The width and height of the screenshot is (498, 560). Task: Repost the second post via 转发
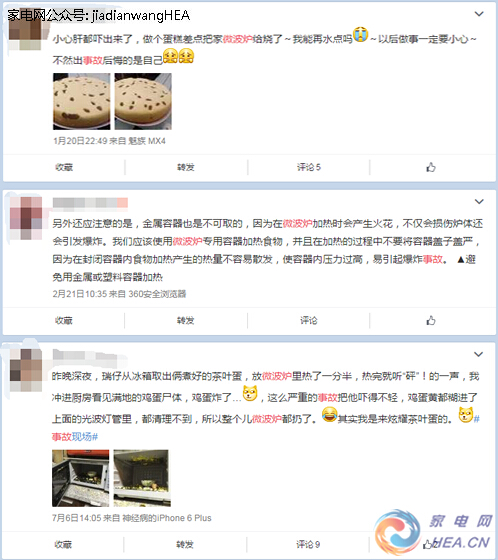pos(186,320)
